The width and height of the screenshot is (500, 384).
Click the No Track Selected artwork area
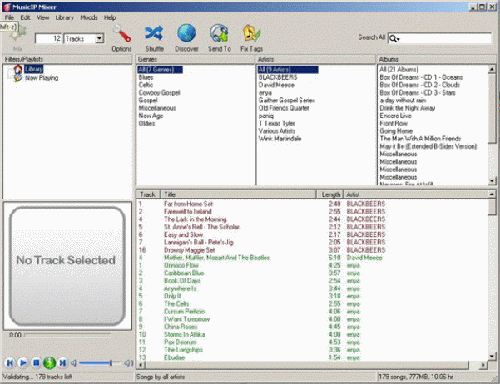click(67, 266)
